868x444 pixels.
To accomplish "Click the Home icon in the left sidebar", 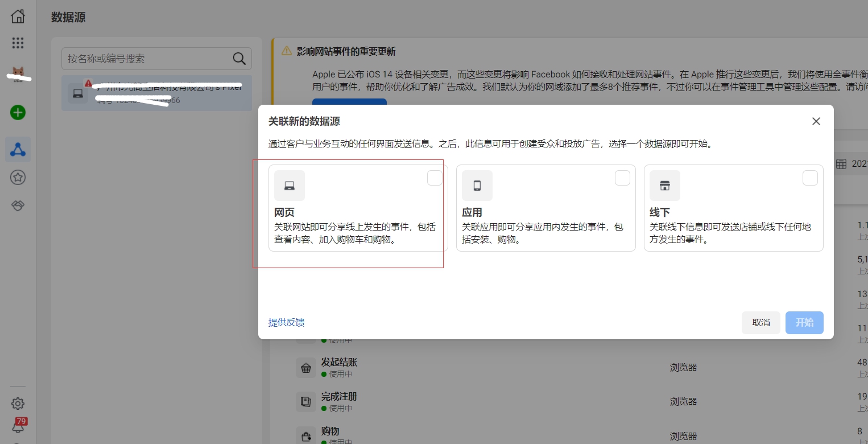I will (18, 17).
